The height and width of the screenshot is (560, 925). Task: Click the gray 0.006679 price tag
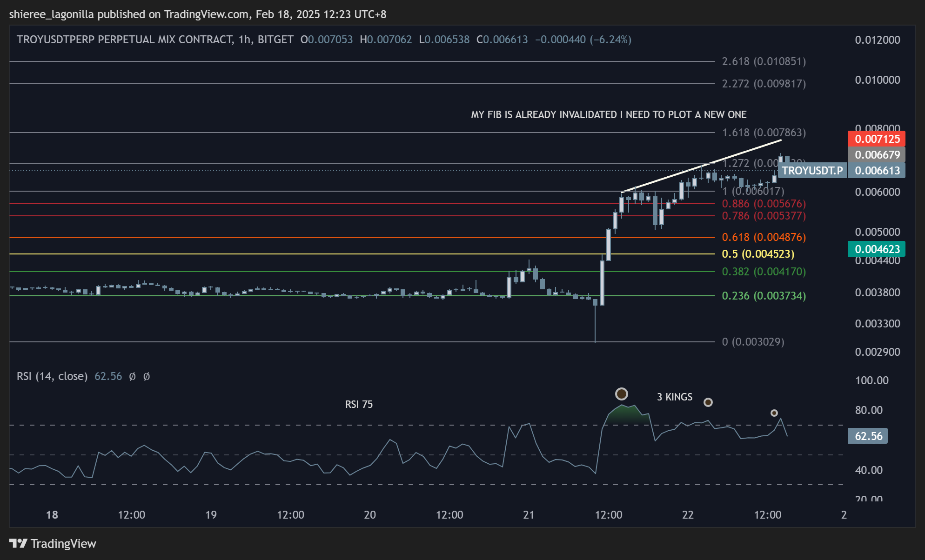pyautogui.click(x=877, y=154)
